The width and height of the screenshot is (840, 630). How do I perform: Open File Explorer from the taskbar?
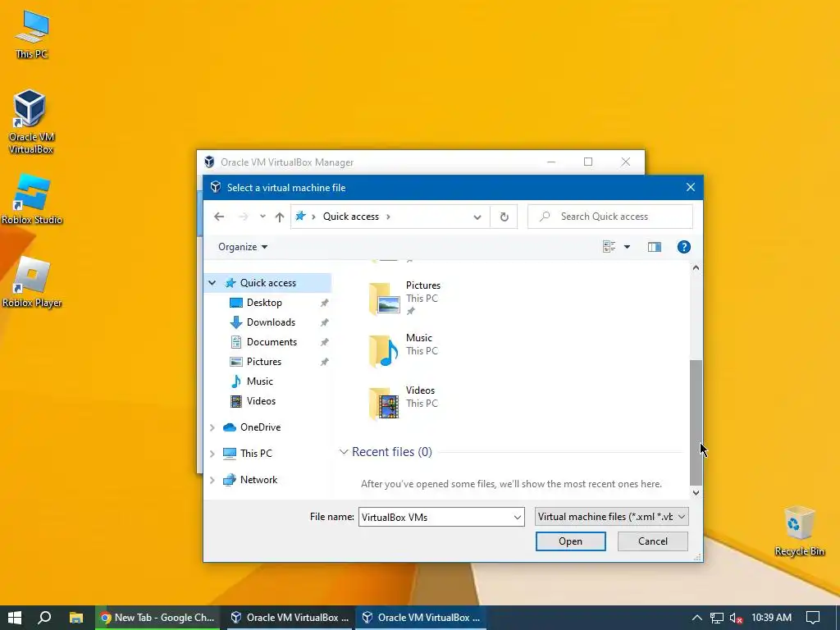coord(76,618)
